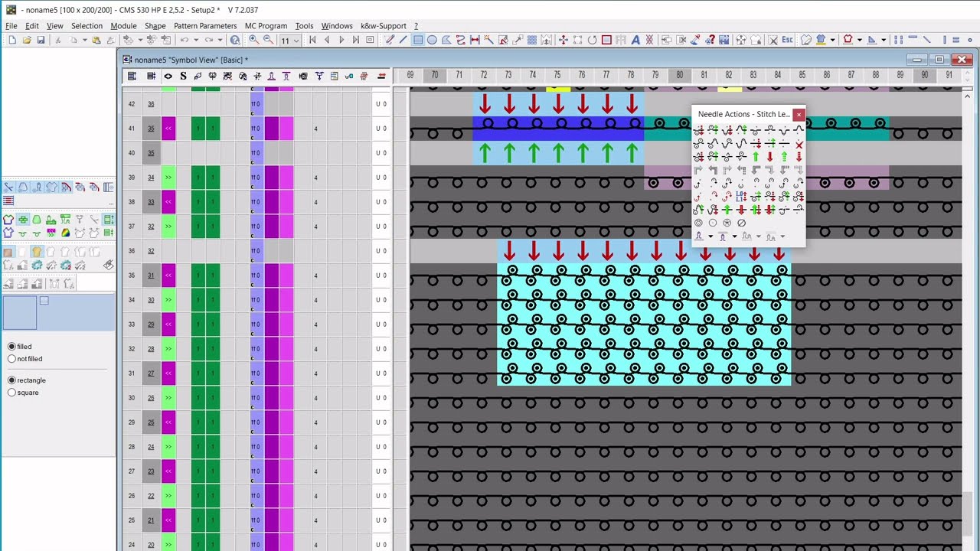The width and height of the screenshot is (980, 551).
Task: Click the help globe icon in toolbar
Action: (x=235, y=40)
